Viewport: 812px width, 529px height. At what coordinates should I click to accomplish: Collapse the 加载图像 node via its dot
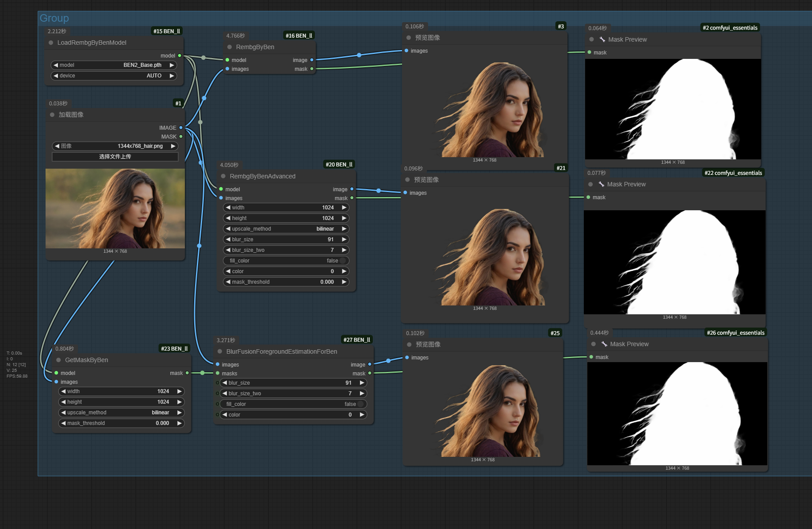(x=52, y=115)
